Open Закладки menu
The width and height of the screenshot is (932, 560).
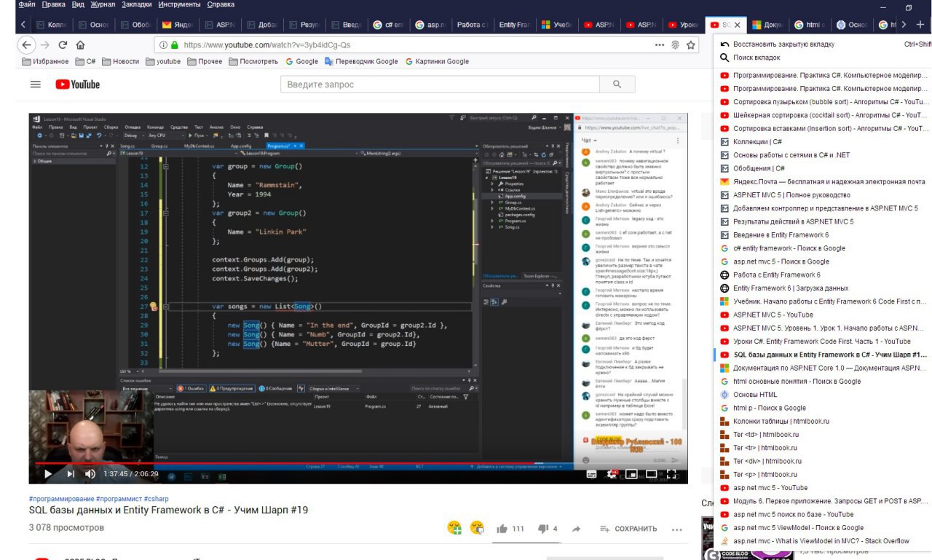coord(136,4)
